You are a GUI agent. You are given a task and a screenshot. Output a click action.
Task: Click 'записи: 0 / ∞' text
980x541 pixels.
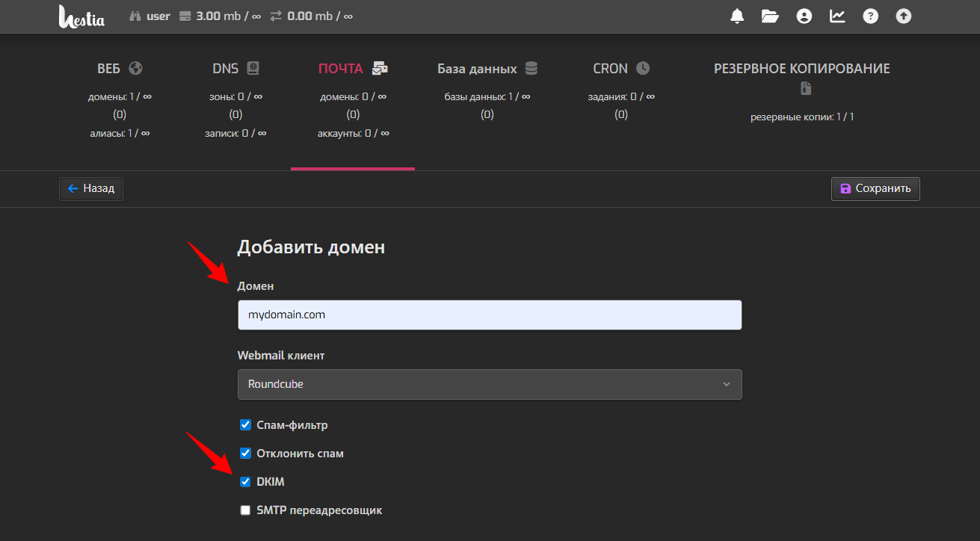click(x=235, y=133)
